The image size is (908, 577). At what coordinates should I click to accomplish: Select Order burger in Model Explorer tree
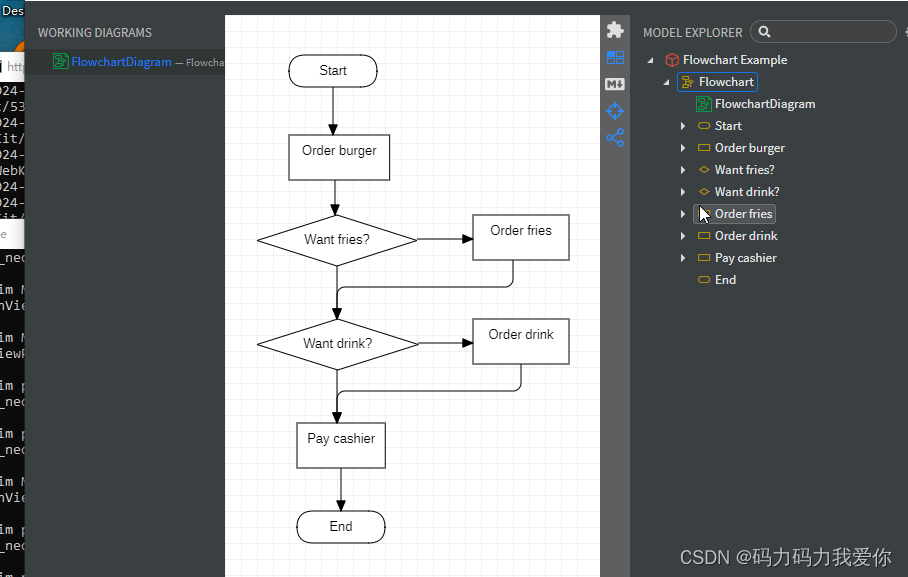749,148
